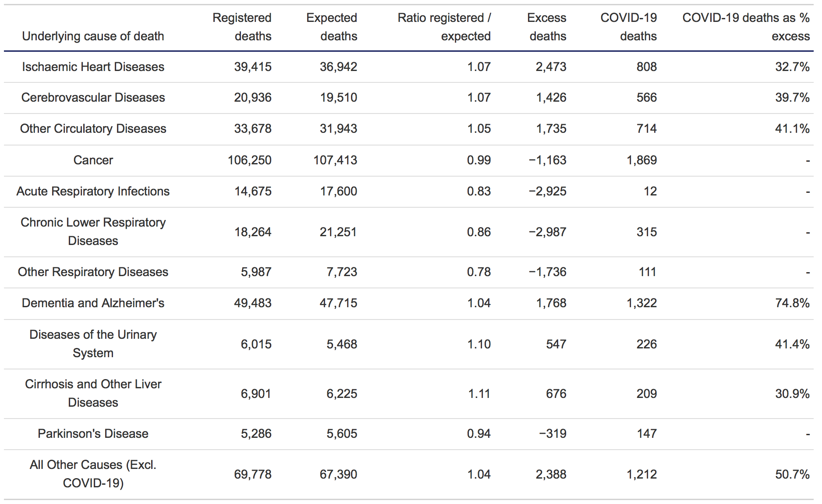Click the Underlying cause of death header
Viewport: 822px width, 504px height.
(93, 36)
